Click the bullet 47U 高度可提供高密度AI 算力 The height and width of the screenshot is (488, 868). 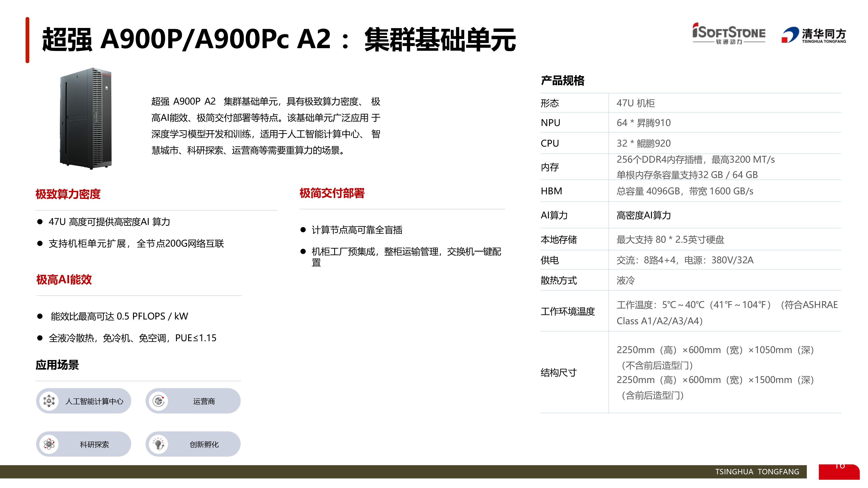tap(109, 222)
